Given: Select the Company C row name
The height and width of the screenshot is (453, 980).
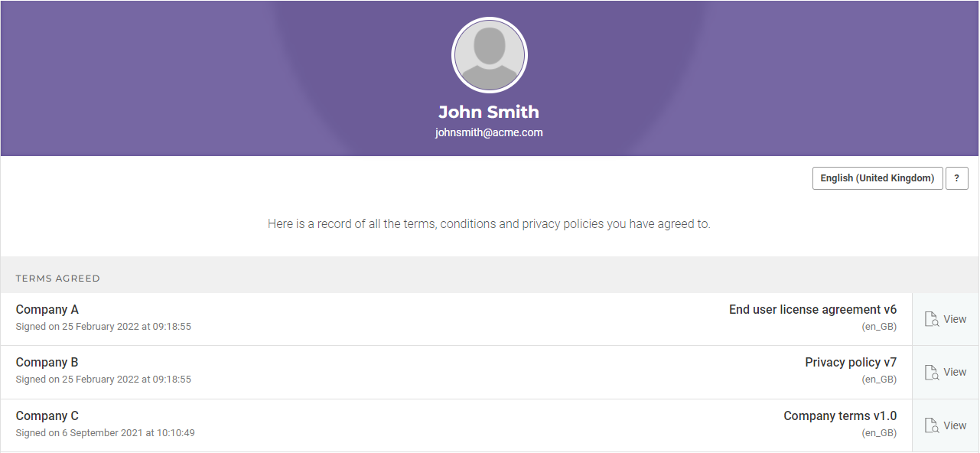Looking at the screenshot, I should point(47,416).
